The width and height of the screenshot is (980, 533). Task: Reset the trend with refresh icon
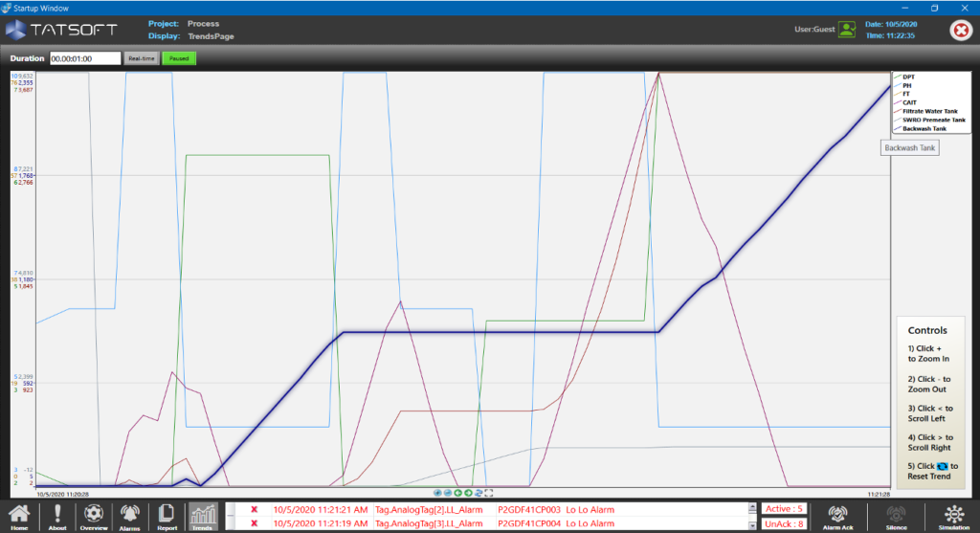pyautogui.click(x=479, y=493)
